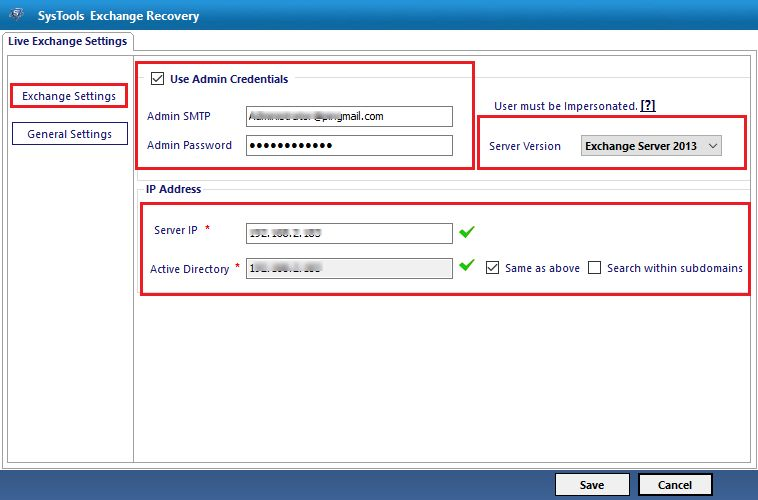Click the green checkmark beside Server IP
The width and height of the screenshot is (758, 500).
coord(466,232)
